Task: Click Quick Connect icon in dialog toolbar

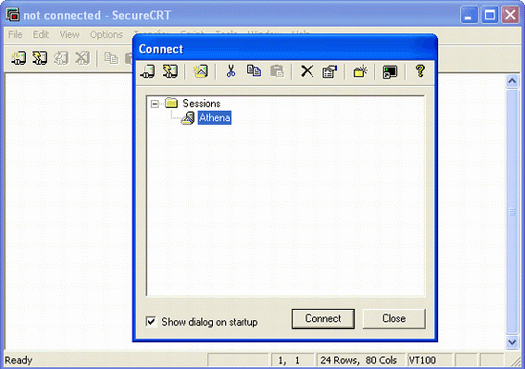Action: (170, 71)
